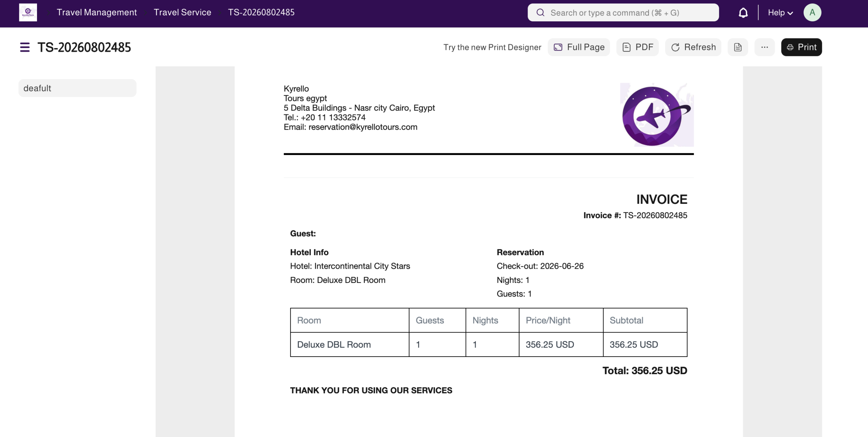
Task: Click the 5 Delta Buildings address line
Action: point(359,108)
